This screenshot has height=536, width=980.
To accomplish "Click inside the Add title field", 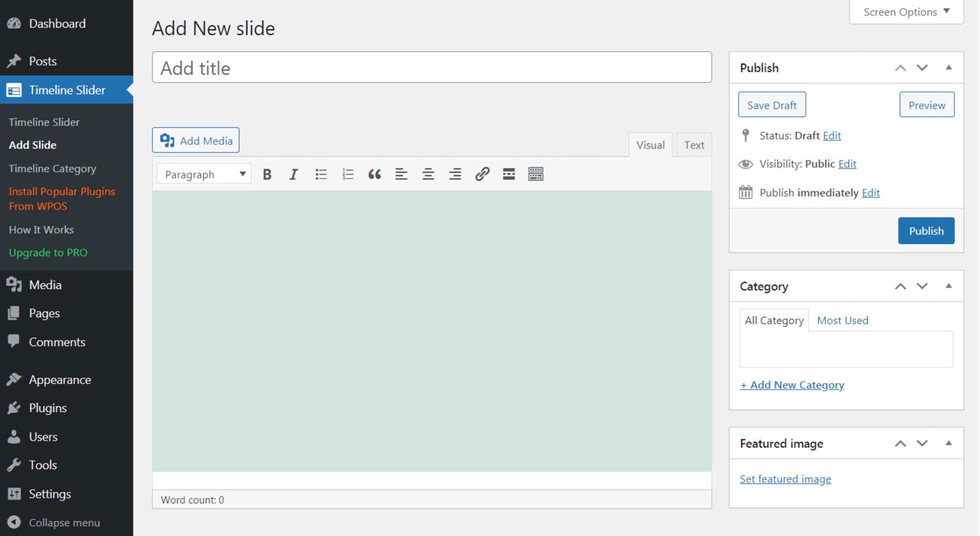I will click(x=432, y=67).
